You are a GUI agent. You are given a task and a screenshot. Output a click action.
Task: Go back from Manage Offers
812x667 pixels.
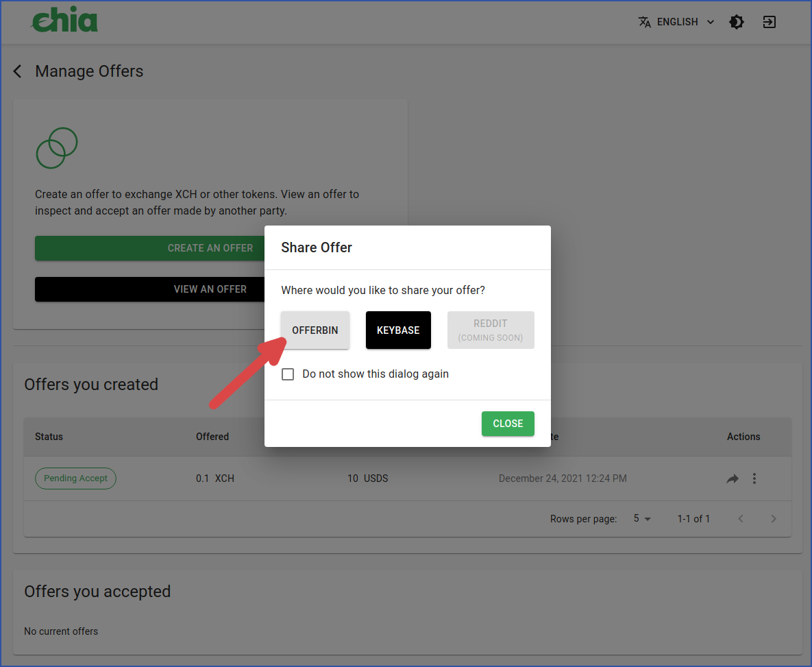18,71
